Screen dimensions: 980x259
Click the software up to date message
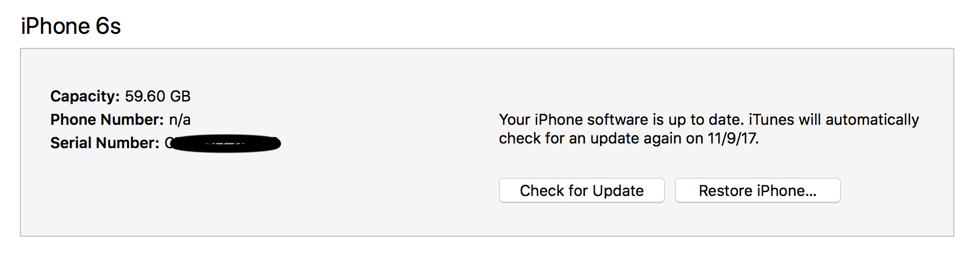click(709, 129)
